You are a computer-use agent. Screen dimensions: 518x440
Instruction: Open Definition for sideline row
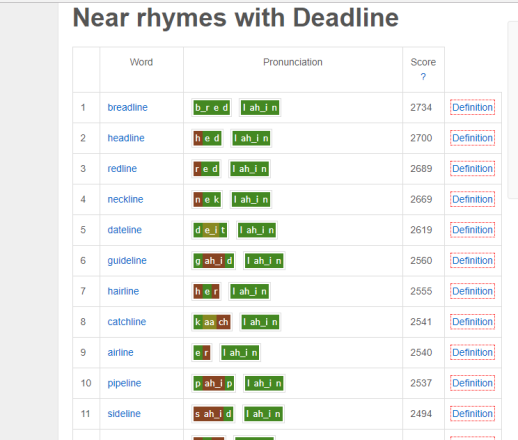[x=472, y=414]
